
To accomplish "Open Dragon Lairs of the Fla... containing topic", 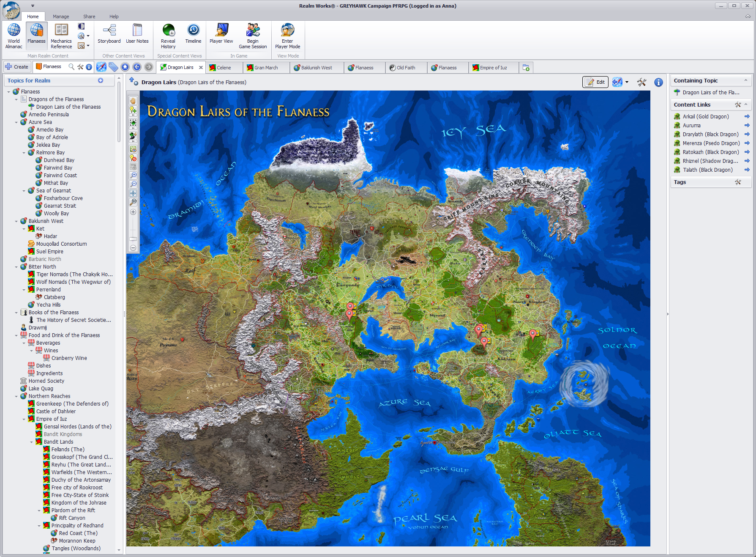I will (711, 92).
